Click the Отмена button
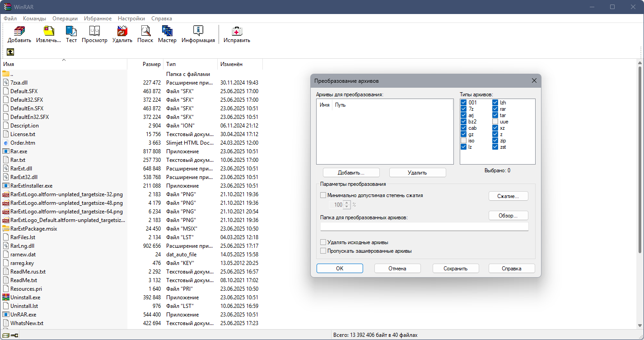644x340 pixels. (x=397, y=269)
